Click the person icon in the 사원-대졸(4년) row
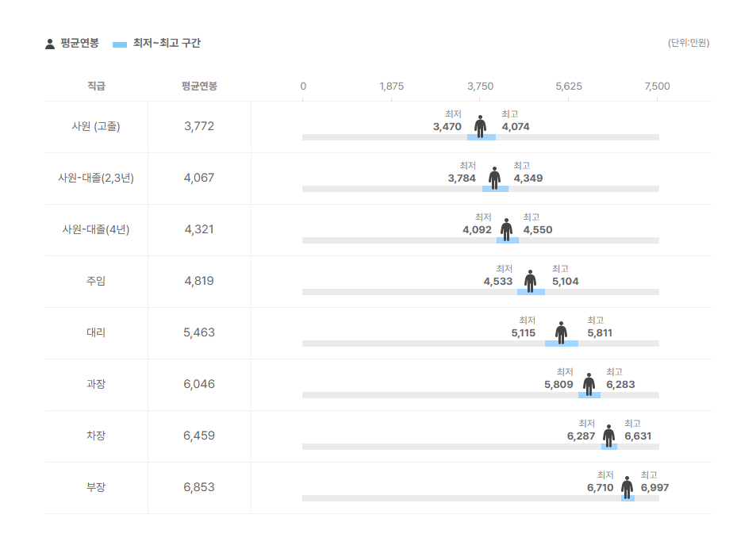Viewport: 756px width, 553px height. 506,229
